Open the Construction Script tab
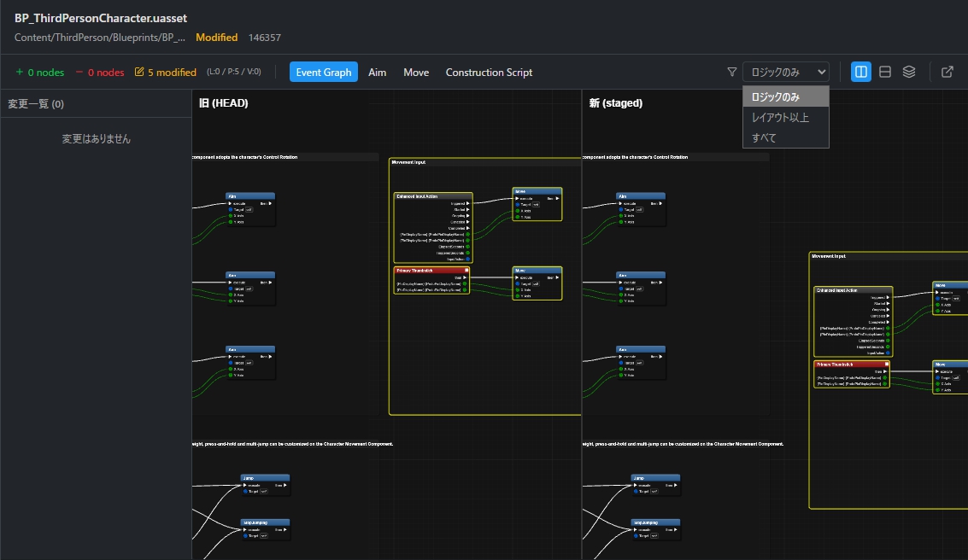This screenshot has height=560, width=968. click(489, 73)
